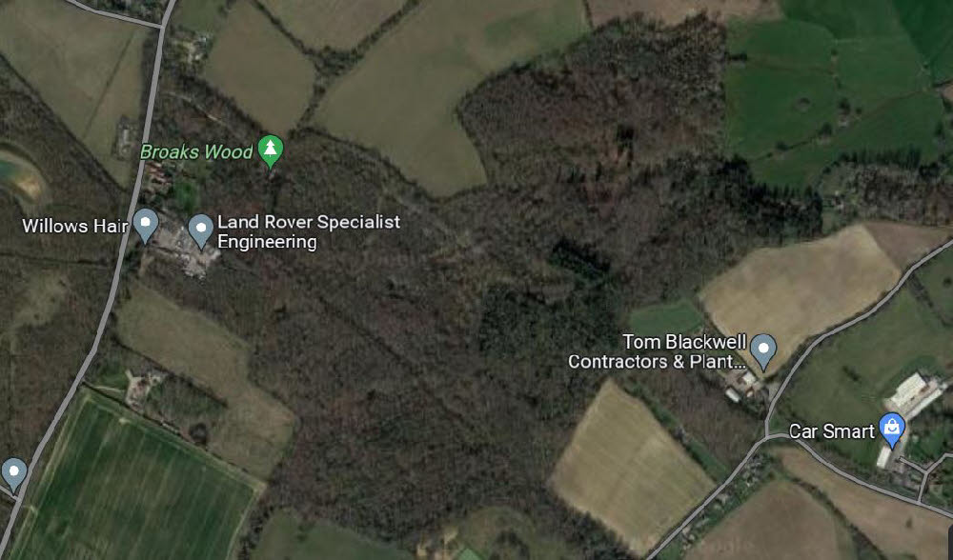This screenshot has width=953, height=560.
Task: Click the Broaks Wood green text label
Action: pos(196,151)
